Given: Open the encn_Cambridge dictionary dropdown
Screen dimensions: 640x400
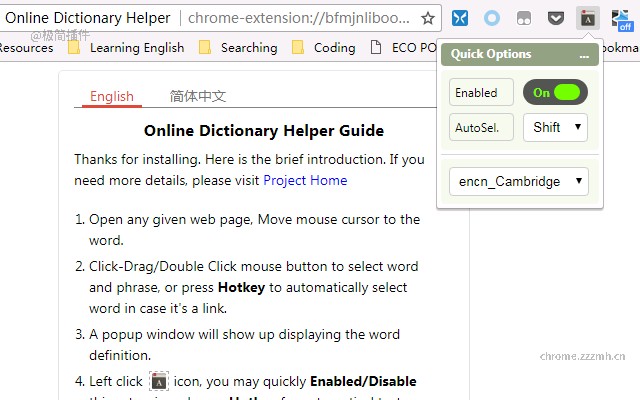Looking at the screenshot, I should point(519,181).
